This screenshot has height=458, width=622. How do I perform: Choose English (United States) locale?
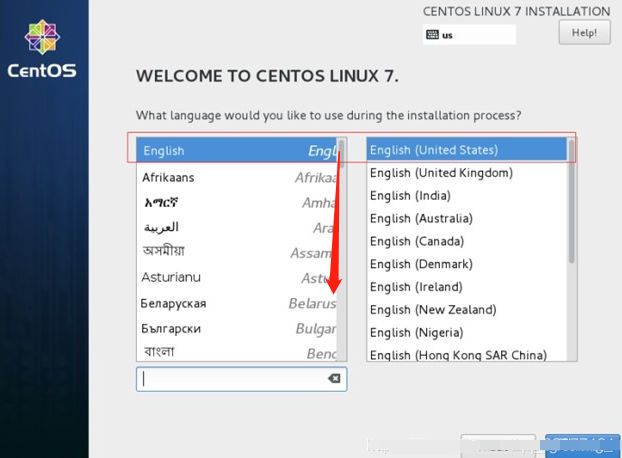point(467,149)
